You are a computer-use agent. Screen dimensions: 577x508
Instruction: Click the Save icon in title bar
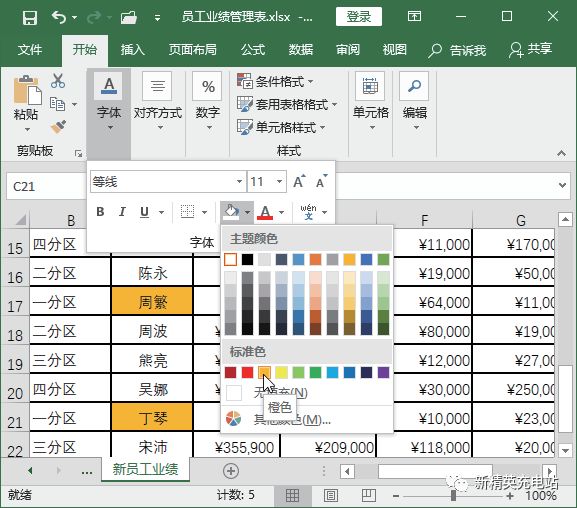click(x=29, y=17)
